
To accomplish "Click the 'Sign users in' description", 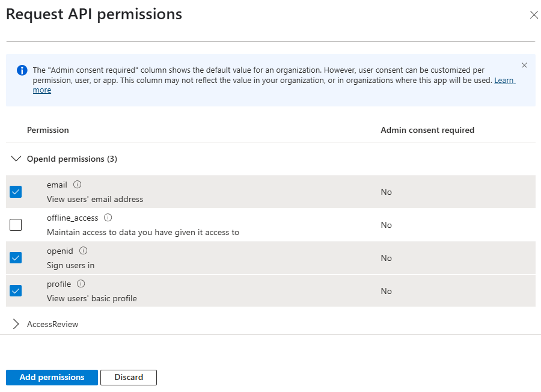I will tap(71, 265).
